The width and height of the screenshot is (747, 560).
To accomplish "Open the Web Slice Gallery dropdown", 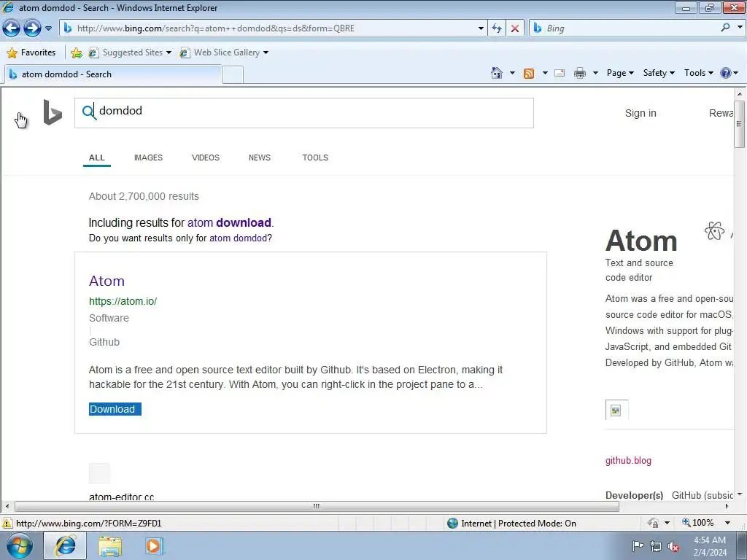I will (x=224, y=52).
